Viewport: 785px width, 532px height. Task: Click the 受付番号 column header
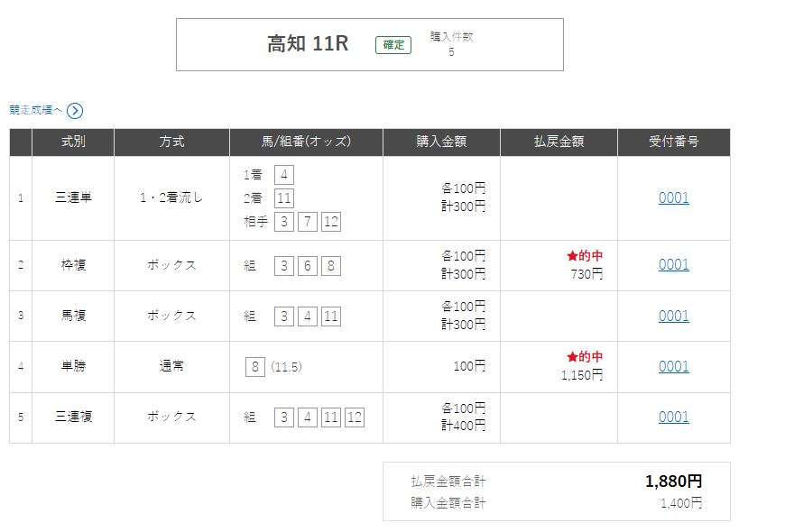coord(673,142)
